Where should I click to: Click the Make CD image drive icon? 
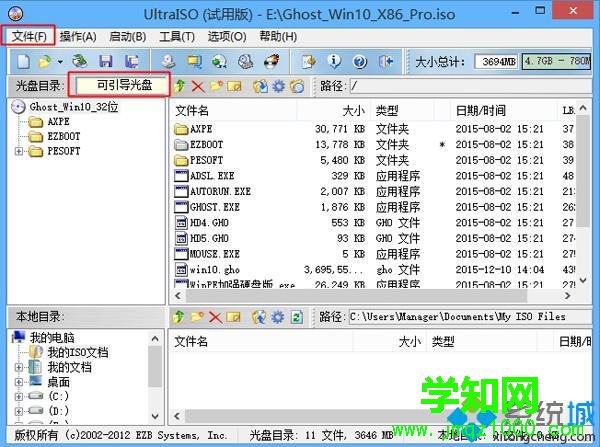click(x=168, y=61)
